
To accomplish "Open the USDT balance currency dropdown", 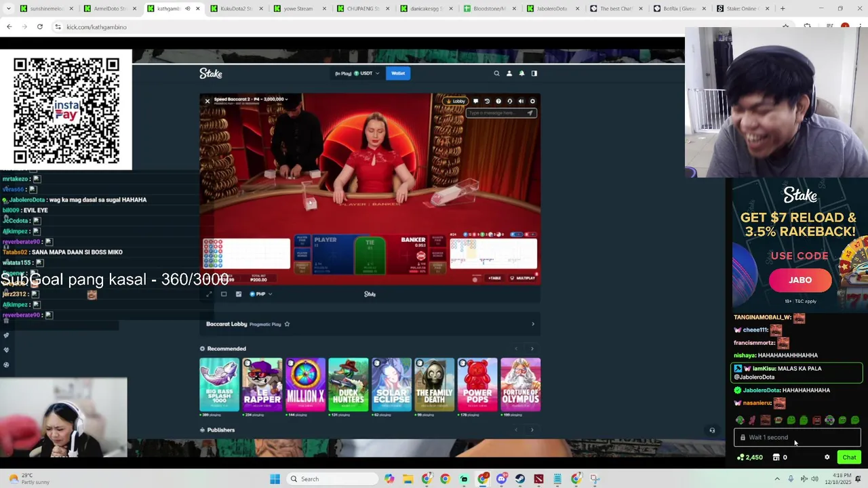I will [356, 73].
